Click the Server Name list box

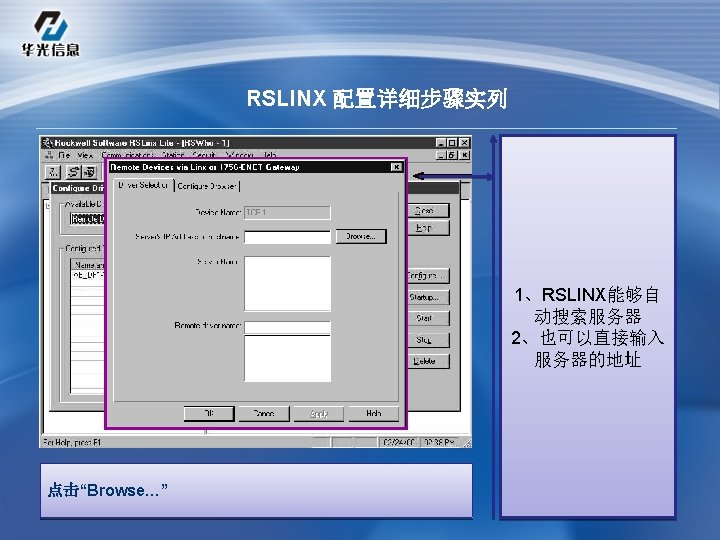287,284
